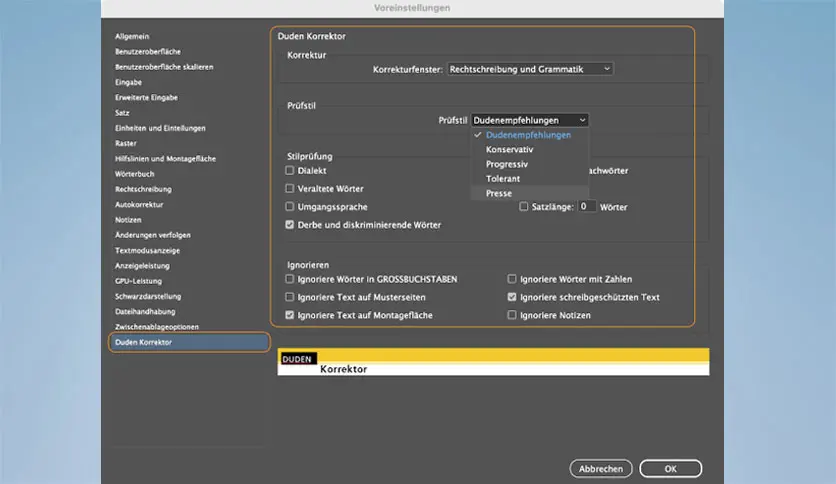
Task: Open the Dateihandhabung category
Action: click(145, 311)
